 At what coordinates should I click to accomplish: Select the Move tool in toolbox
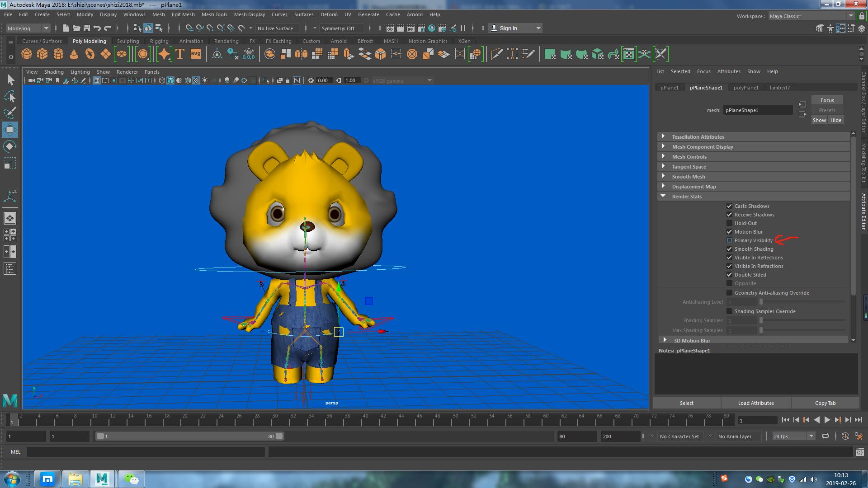click(10, 130)
